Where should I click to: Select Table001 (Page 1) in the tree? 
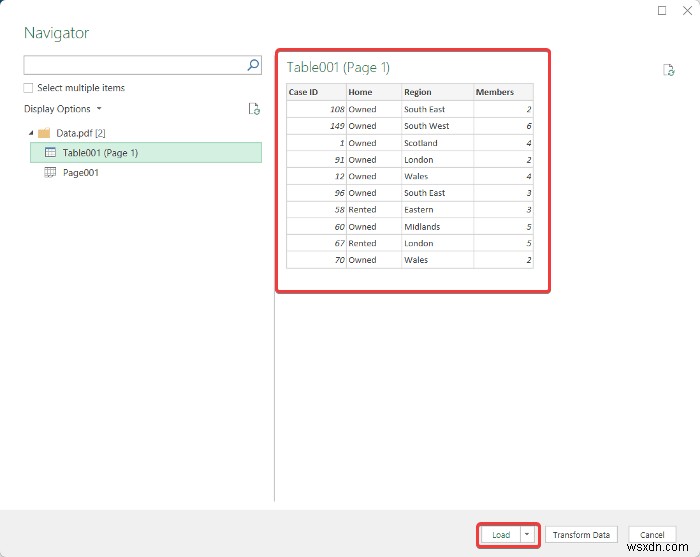[146, 153]
